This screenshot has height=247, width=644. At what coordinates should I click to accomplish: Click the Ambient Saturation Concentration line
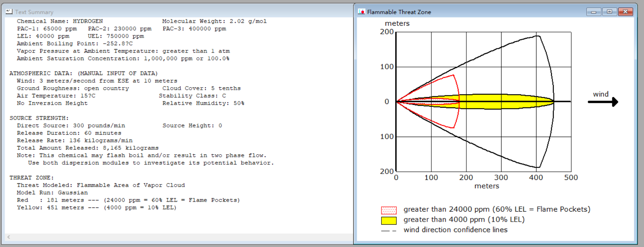tap(123, 58)
